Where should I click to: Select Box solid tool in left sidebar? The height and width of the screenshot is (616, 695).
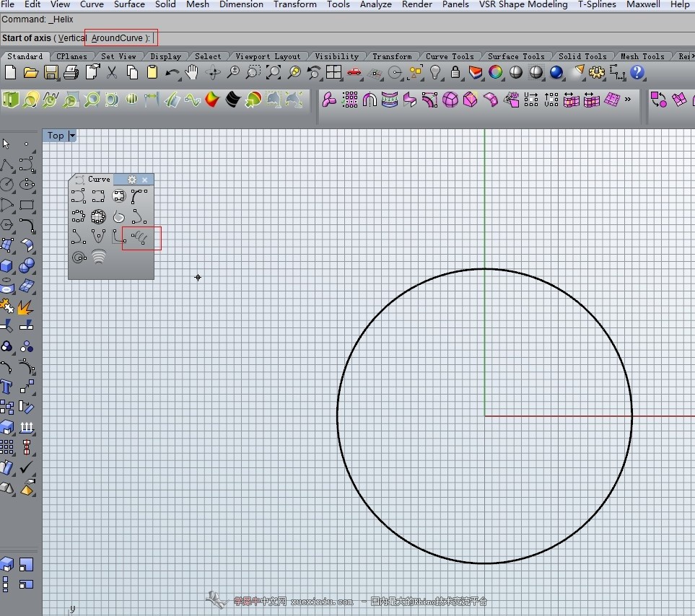(x=6, y=265)
